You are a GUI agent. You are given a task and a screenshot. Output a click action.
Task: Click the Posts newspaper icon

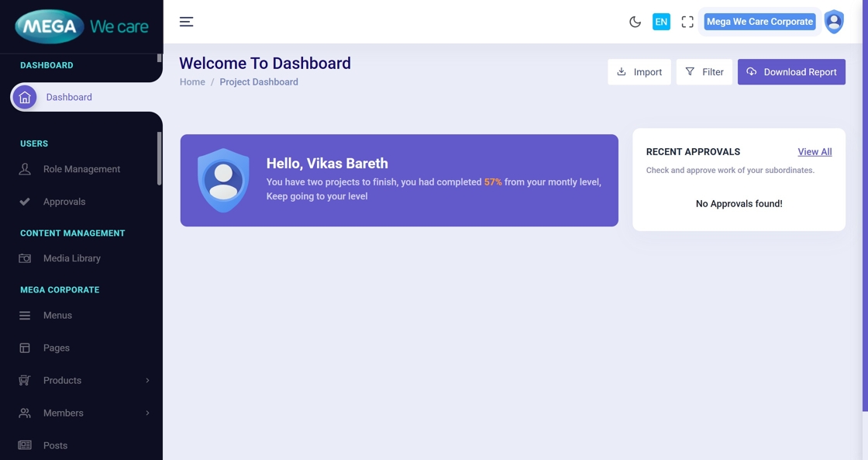25,445
